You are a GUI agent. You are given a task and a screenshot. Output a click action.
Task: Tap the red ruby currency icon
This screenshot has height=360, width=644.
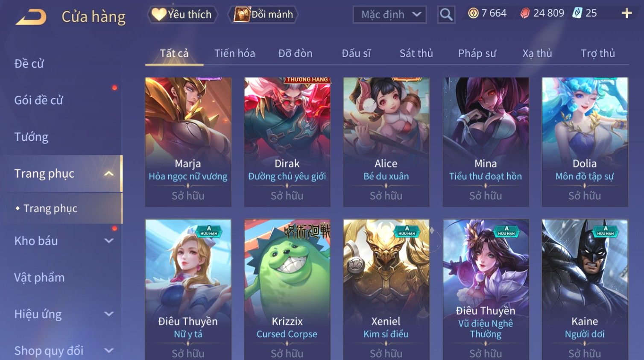(x=525, y=13)
